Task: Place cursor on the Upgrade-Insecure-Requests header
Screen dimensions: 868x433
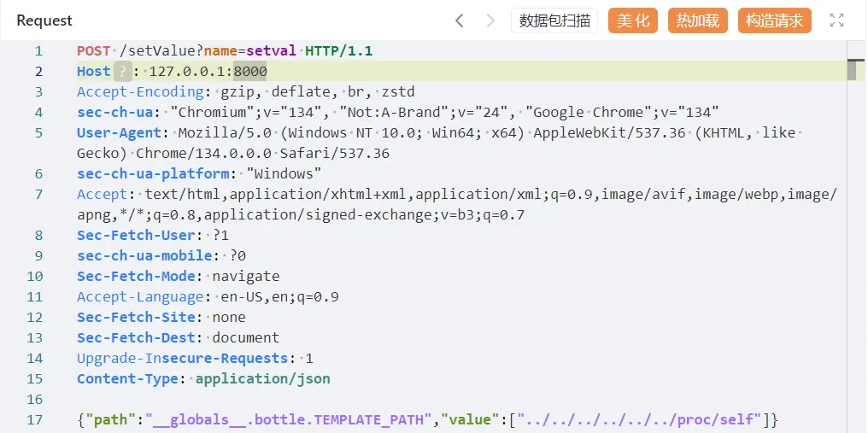Action: click(x=182, y=359)
